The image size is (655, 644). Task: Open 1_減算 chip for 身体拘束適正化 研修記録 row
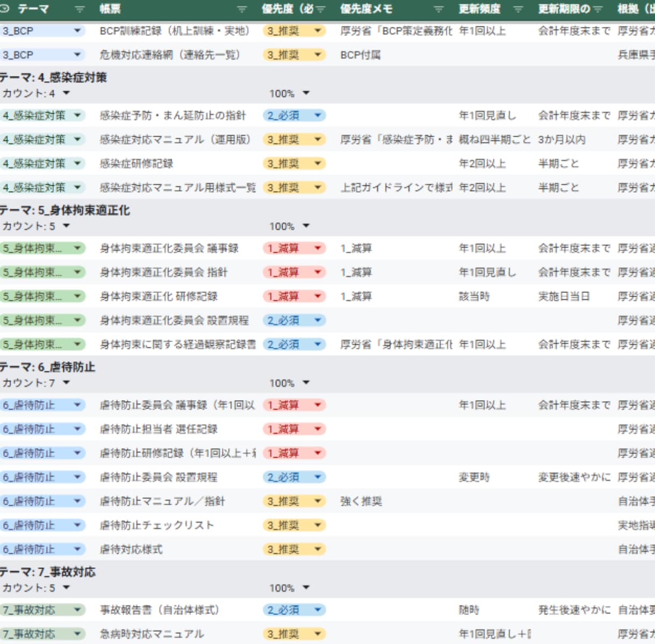(x=294, y=296)
